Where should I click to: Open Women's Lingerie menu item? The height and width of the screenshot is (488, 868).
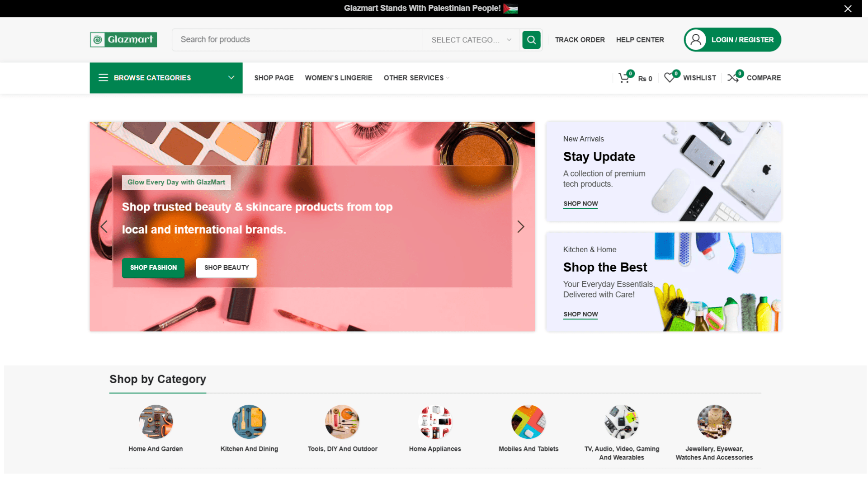coord(339,78)
